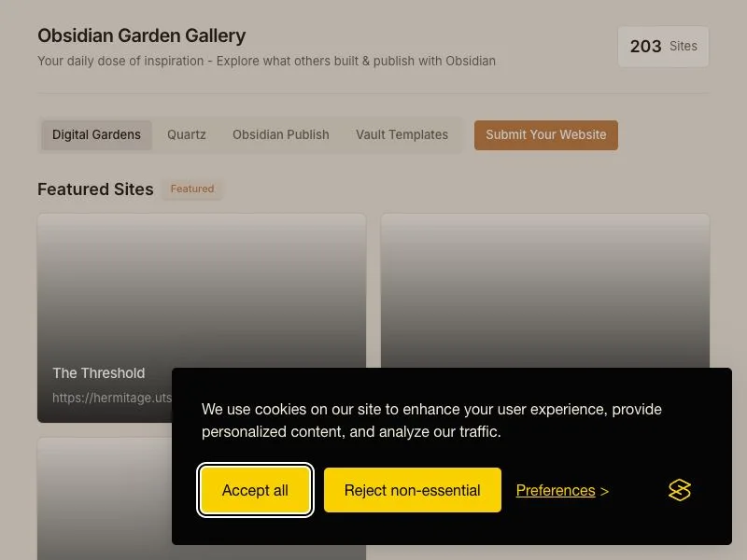Viewport: 747px width, 560px height.
Task: Click Submit Your Website button
Action: [x=546, y=134]
